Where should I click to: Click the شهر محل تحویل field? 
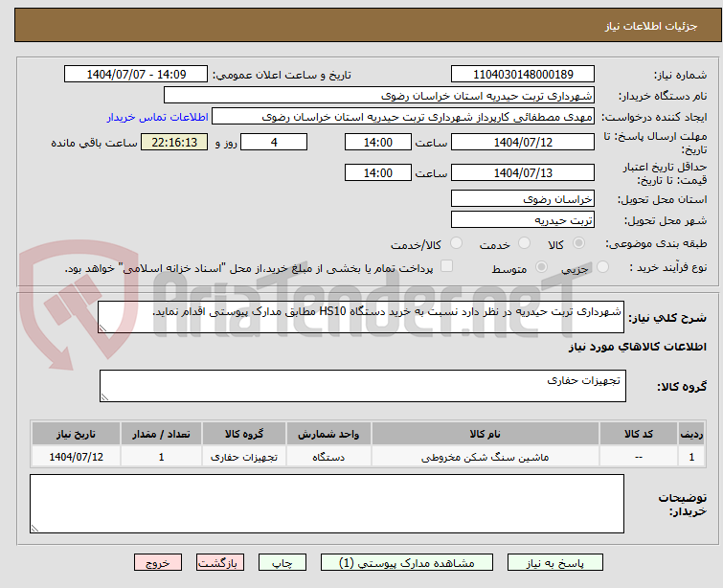pos(523,220)
